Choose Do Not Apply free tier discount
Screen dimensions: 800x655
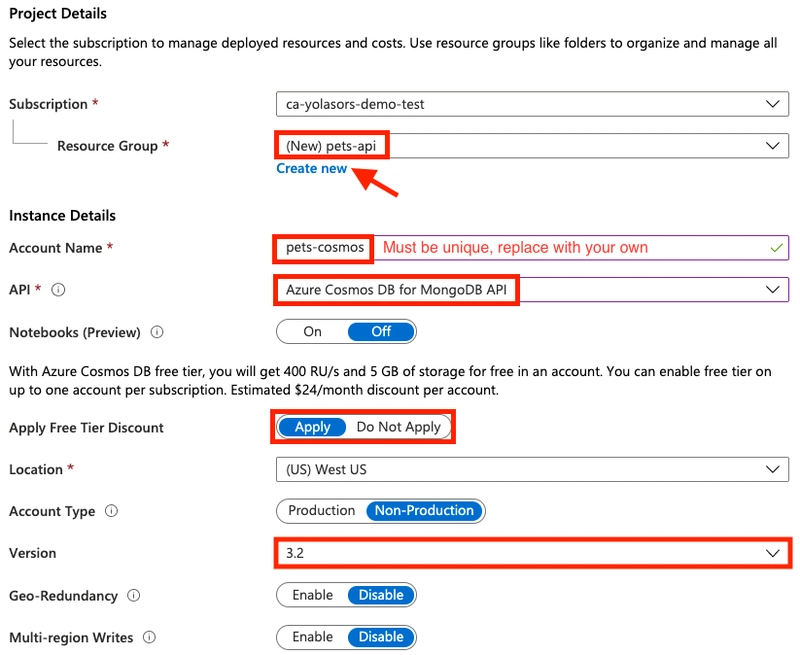[398, 426]
